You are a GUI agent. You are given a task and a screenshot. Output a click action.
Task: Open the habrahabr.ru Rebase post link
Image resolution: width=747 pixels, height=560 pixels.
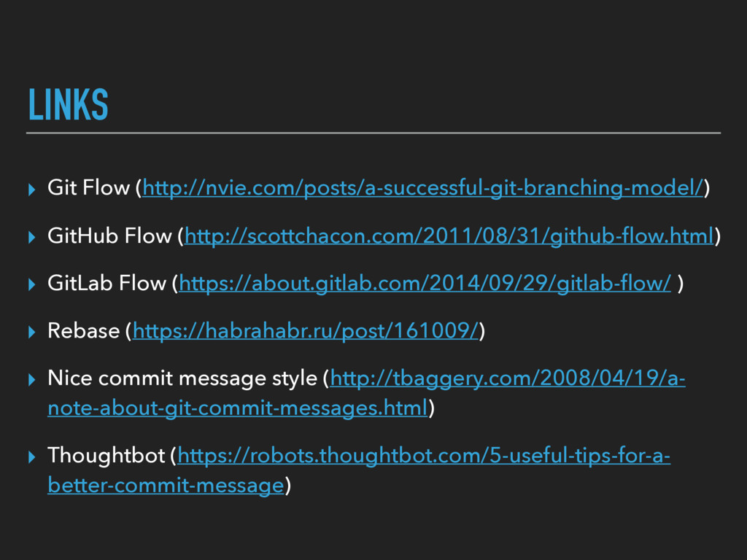tap(306, 331)
